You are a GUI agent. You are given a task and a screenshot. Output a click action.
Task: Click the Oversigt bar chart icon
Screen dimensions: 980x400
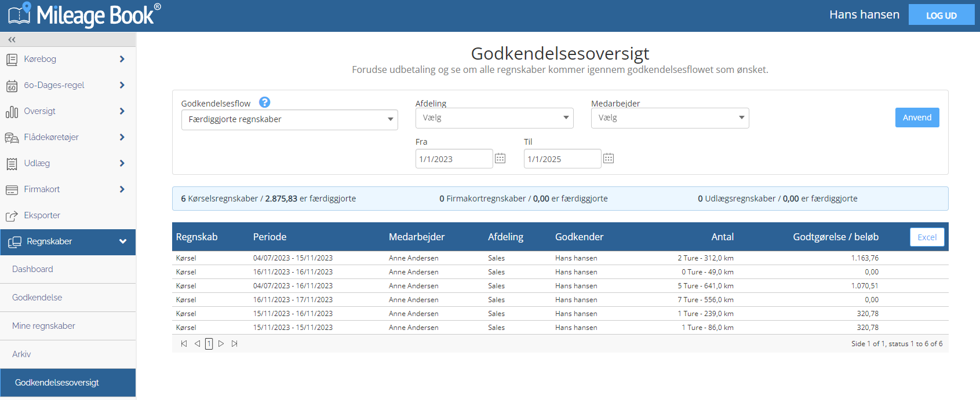click(x=12, y=112)
